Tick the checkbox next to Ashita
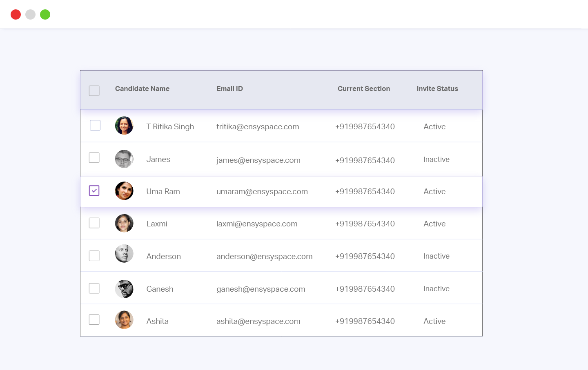Screen dimensions: 588x370 [x=94, y=319]
